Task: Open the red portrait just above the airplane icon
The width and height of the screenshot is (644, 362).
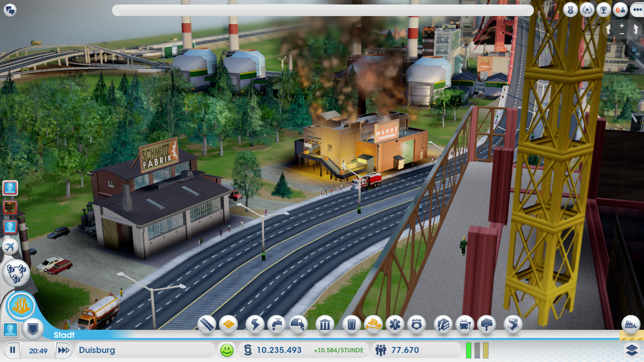Action: tap(10, 227)
